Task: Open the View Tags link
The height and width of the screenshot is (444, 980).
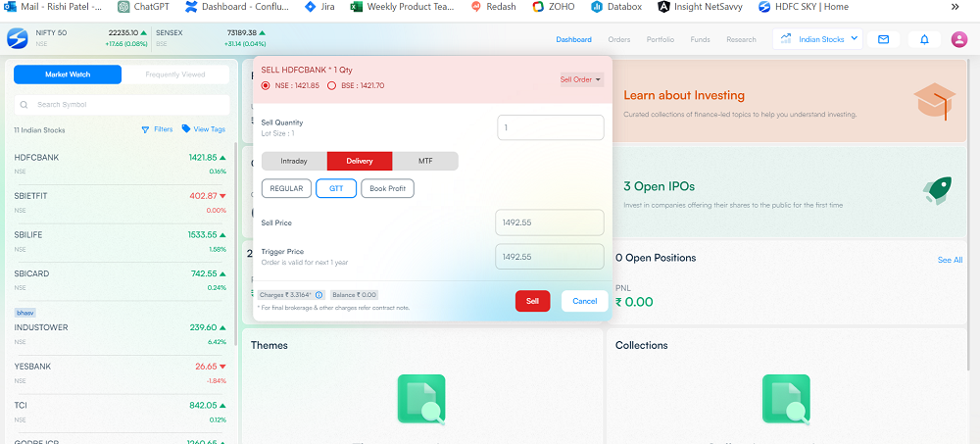Action: (x=210, y=129)
